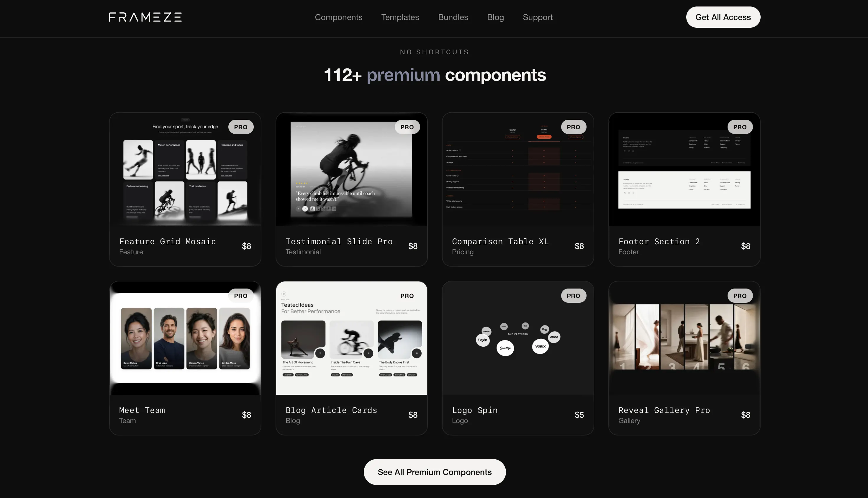Click PRO badge on Logo Spin card
The width and height of the screenshot is (868, 498).
[x=574, y=296]
